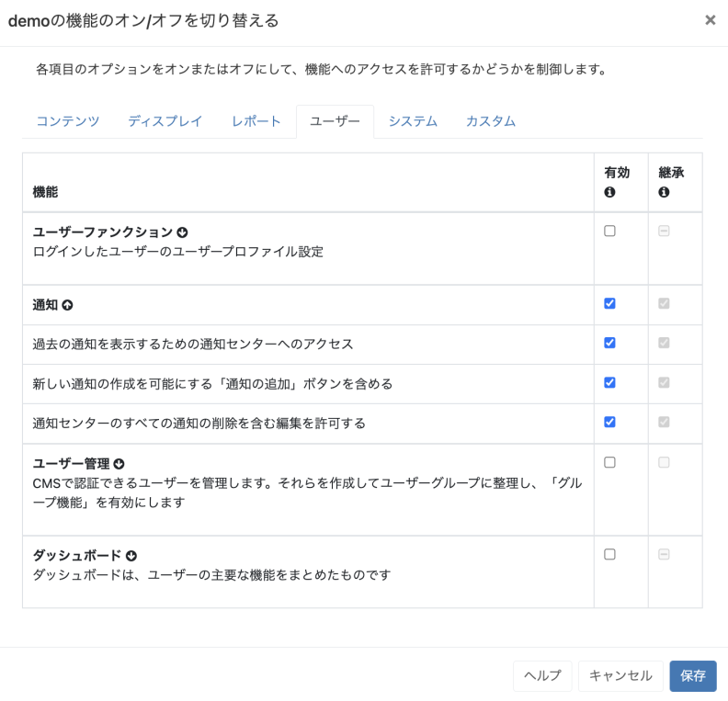This screenshot has height=701, width=728.
Task: Click the ユーザーファンクション 継承 checkbox
Action: pos(664,231)
